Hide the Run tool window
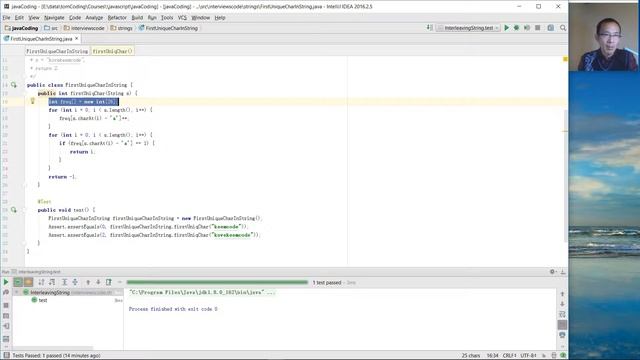 [x=563, y=271]
